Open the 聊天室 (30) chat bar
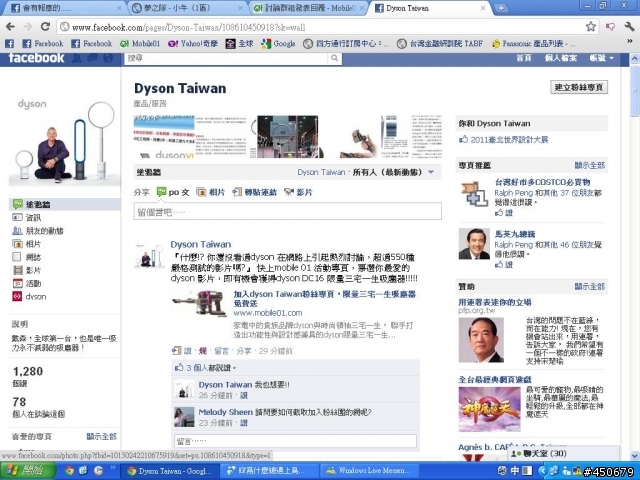 point(563,453)
